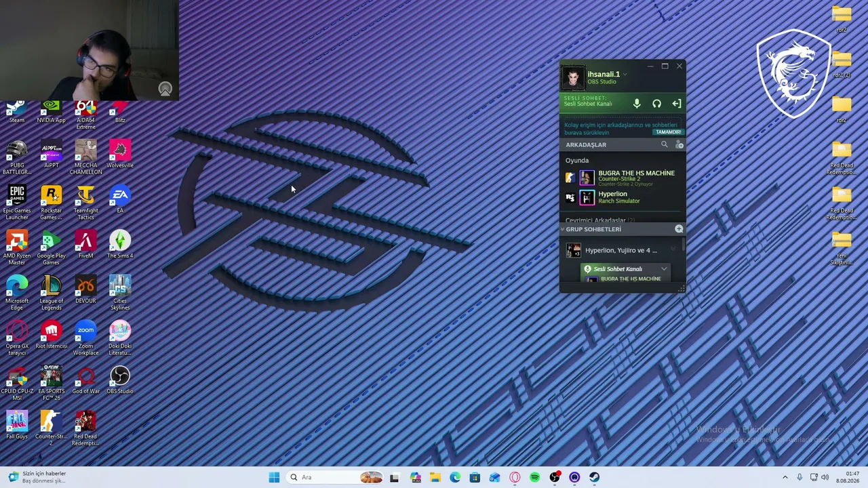Click the taskbar Ara search box
Screen dimensions: 868x488
coord(335,477)
